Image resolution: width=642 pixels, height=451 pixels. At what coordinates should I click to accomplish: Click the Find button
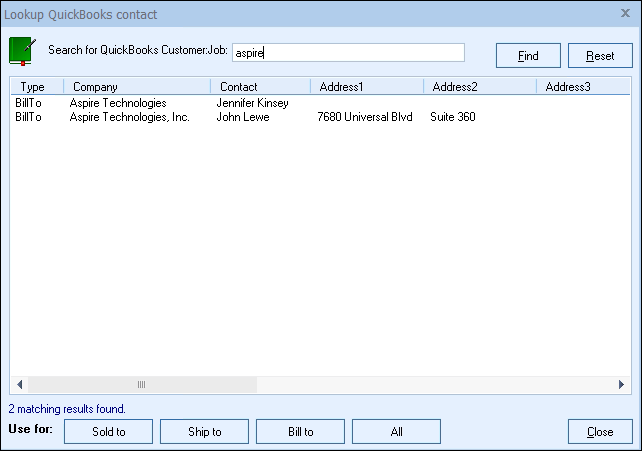528,56
